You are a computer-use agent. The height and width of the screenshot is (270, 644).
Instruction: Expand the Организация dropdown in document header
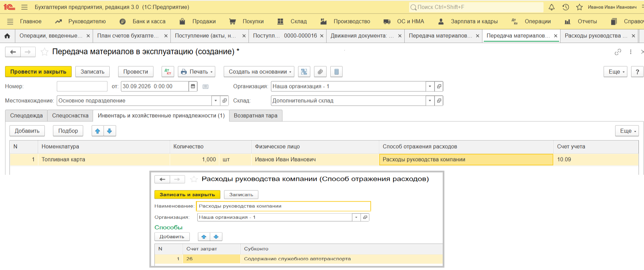click(430, 86)
